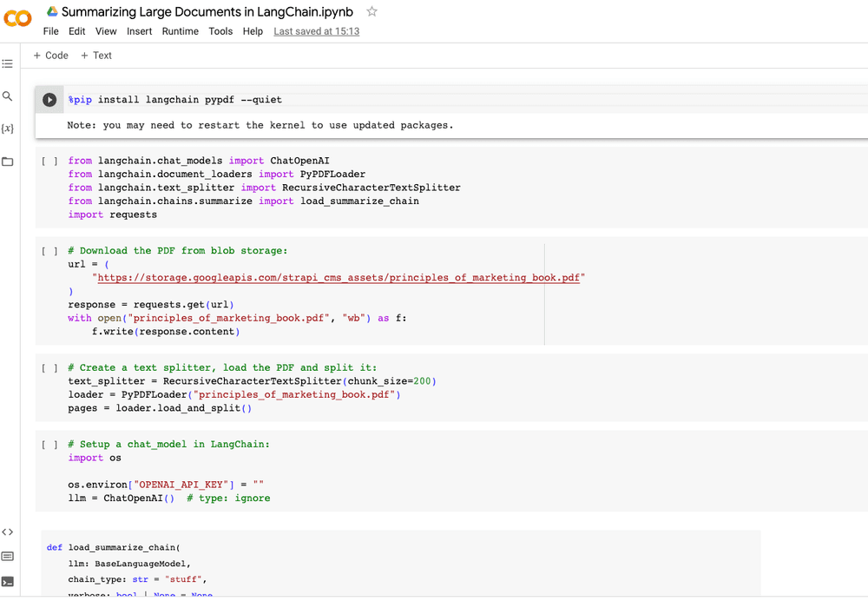Click the '# Download the PDF from blob storage' comment
This screenshot has width=868, height=601.
tap(178, 250)
